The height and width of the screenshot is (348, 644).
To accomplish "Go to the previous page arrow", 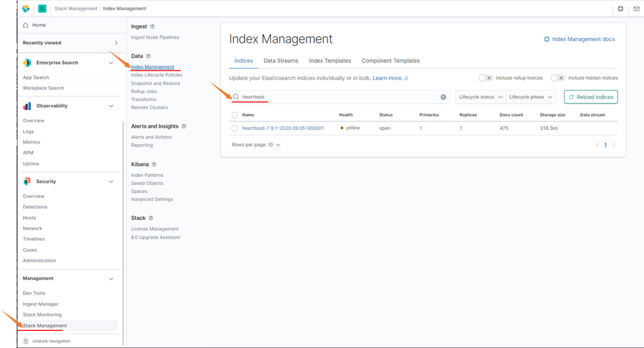I will click(x=597, y=145).
